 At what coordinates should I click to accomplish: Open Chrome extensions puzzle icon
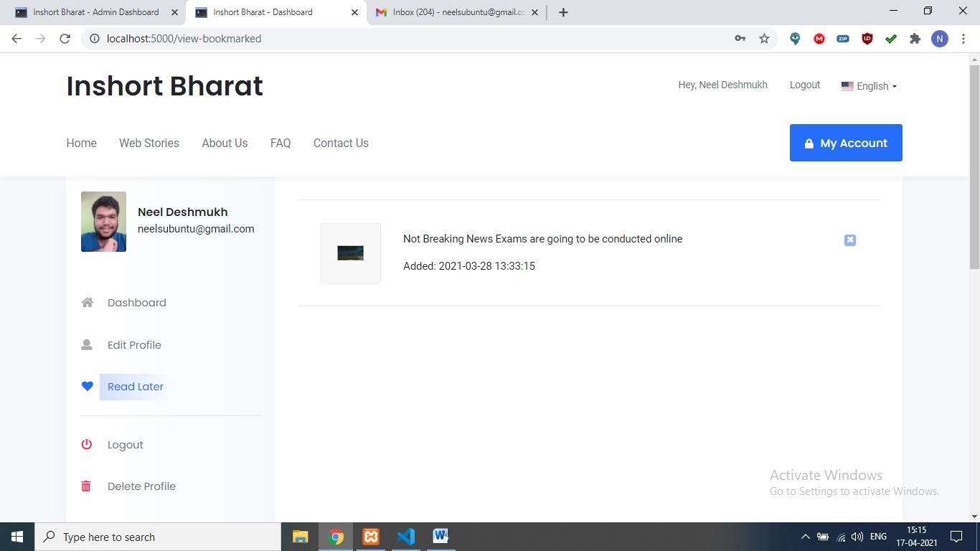tap(915, 39)
